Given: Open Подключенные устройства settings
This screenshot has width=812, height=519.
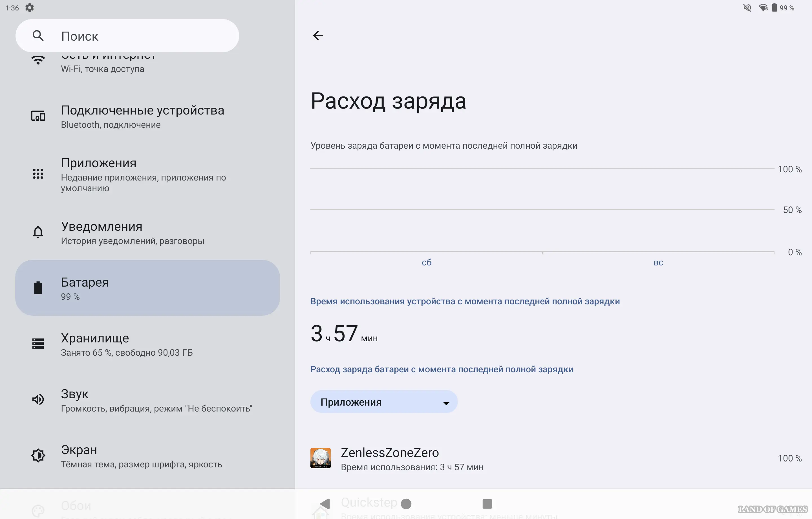Looking at the screenshot, I should (142, 116).
